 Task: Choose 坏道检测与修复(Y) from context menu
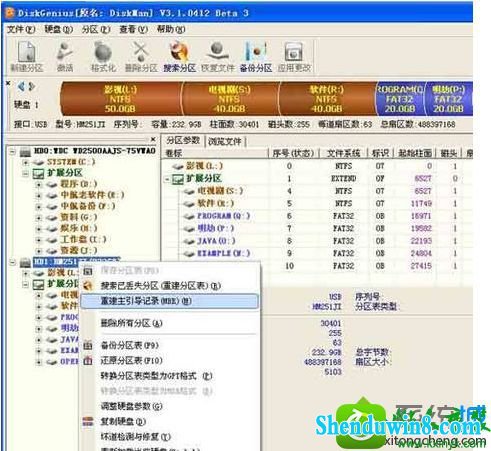coord(170,437)
